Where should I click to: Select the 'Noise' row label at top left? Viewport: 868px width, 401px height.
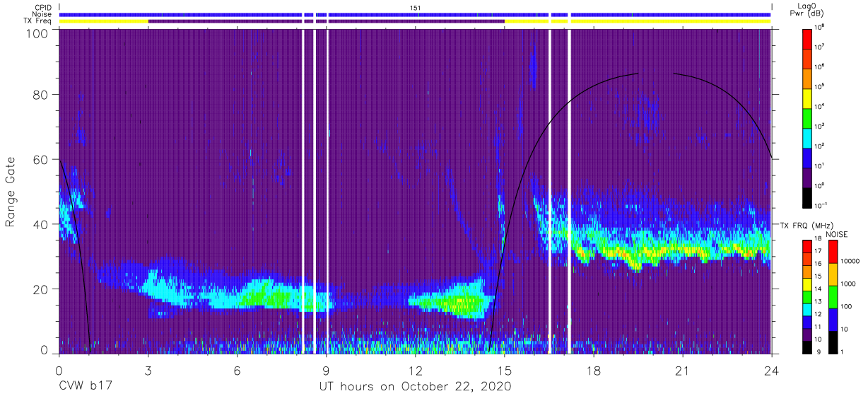point(43,14)
